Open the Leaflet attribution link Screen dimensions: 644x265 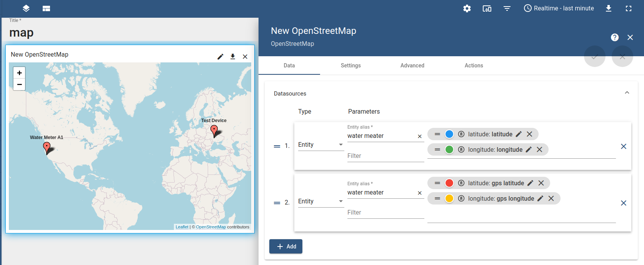(x=182, y=227)
